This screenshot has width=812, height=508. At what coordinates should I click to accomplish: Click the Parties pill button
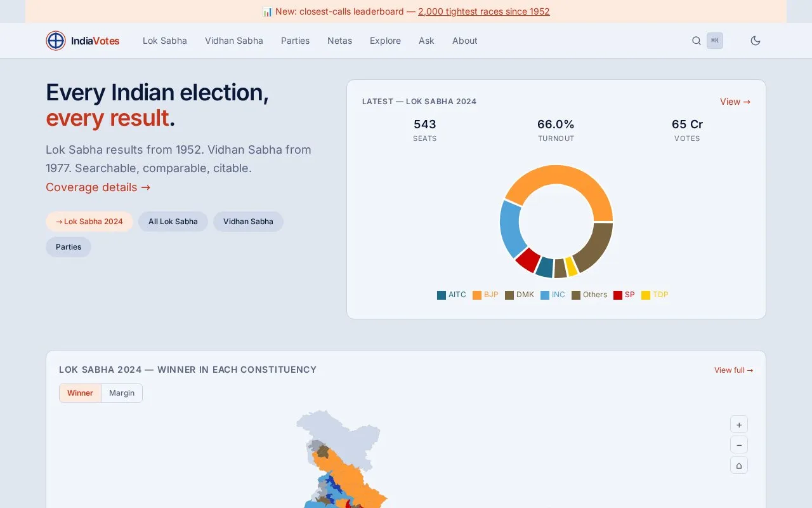69,247
